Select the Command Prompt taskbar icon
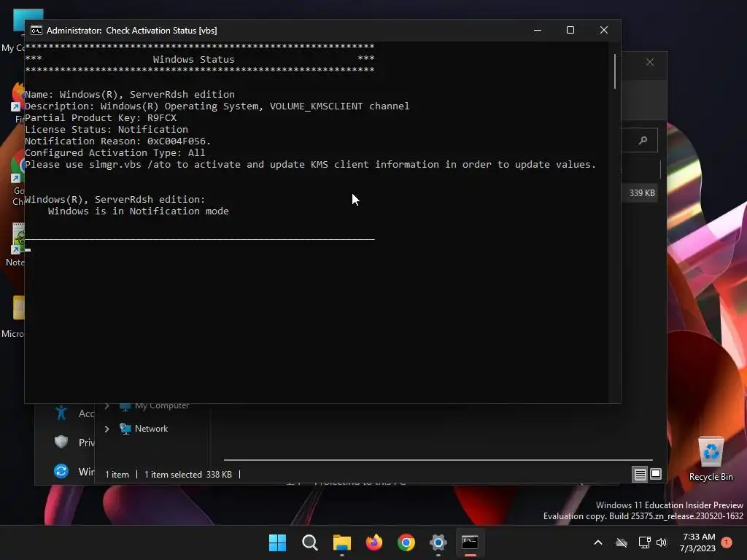Screen dimensions: 747x560 [x=470, y=542]
